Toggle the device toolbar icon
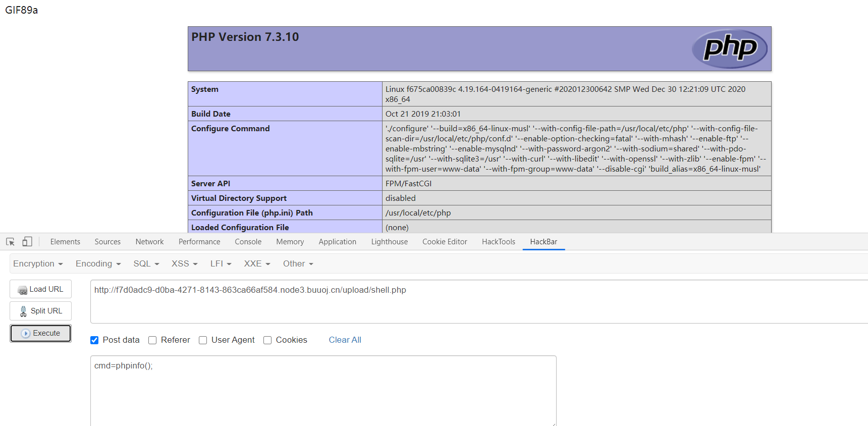This screenshot has width=868, height=426. tap(27, 242)
